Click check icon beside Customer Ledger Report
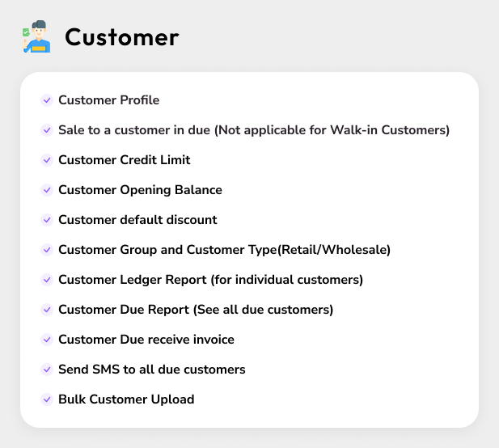The height and width of the screenshot is (448, 499). (x=47, y=280)
